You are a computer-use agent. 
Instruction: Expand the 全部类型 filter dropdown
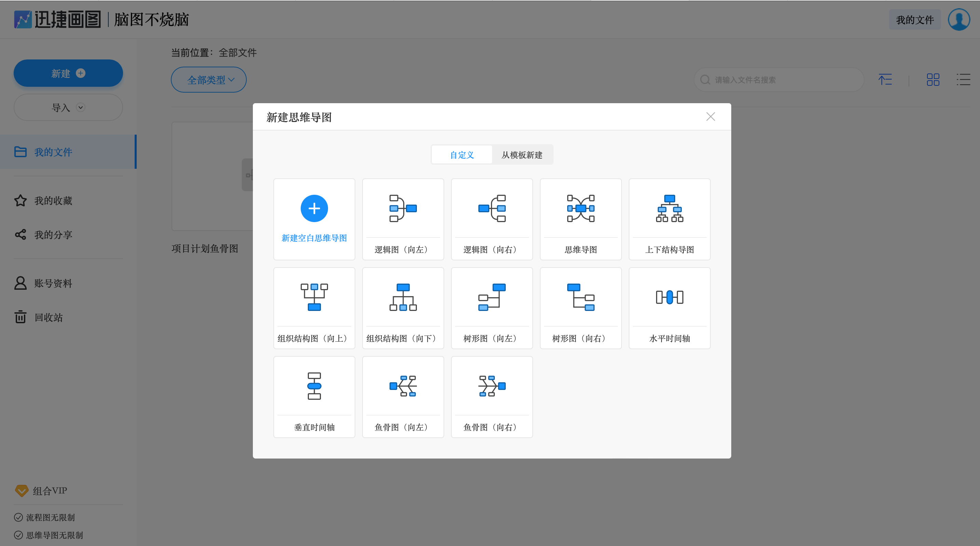tap(208, 80)
